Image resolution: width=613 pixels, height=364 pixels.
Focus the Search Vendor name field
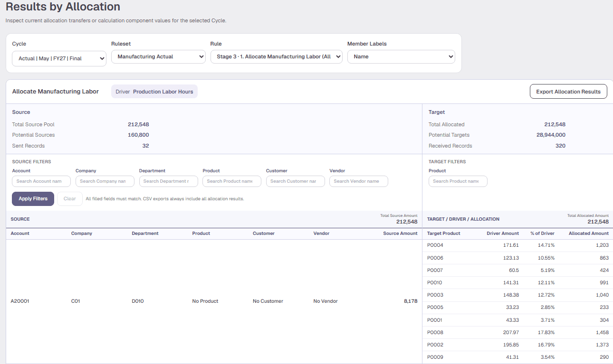coord(359,181)
